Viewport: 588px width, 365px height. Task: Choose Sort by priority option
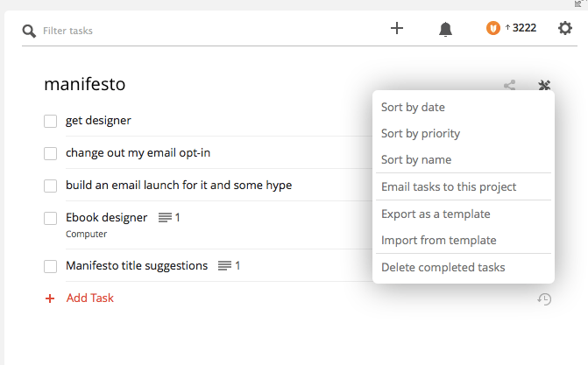(x=421, y=134)
